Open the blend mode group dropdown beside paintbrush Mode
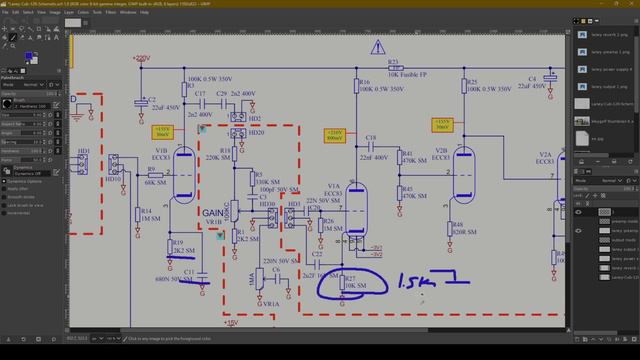This screenshot has height=360, width=640. 53,84
